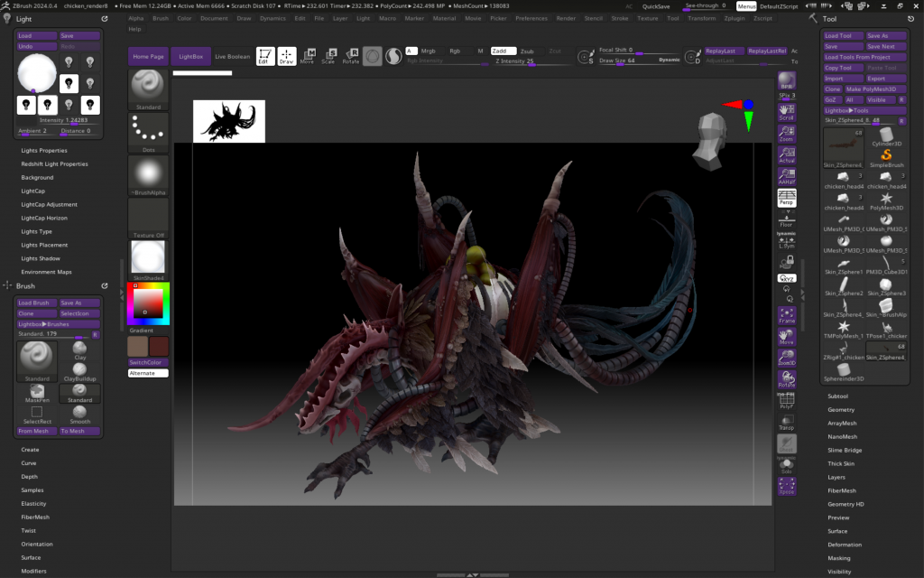The height and width of the screenshot is (578, 924).
Task: Open LightBox beside Home Page
Action: tap(191, 57)
